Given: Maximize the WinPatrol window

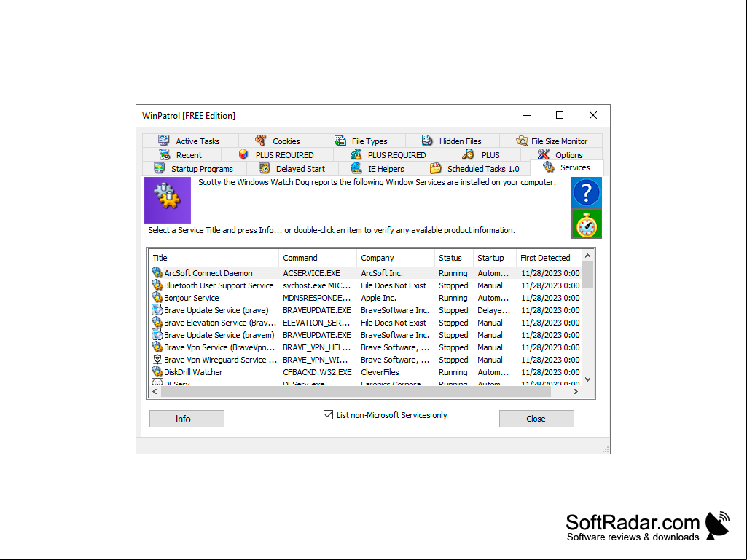Looking at the screenshot, I should click(560, 115).
